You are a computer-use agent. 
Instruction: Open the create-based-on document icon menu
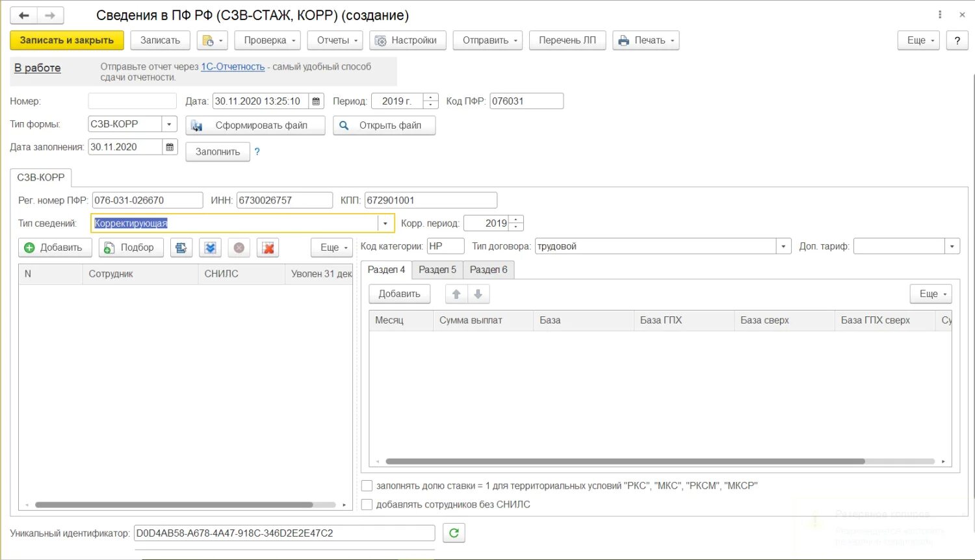213,40
